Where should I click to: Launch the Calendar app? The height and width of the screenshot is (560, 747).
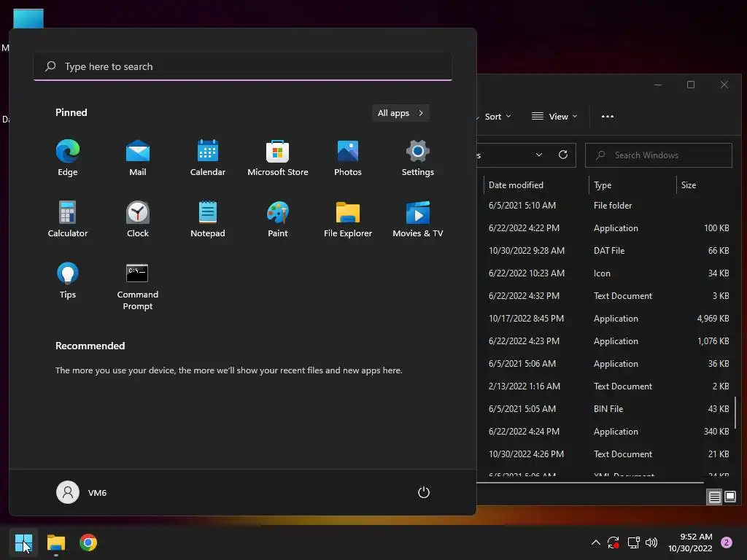(x=208, y=158)
